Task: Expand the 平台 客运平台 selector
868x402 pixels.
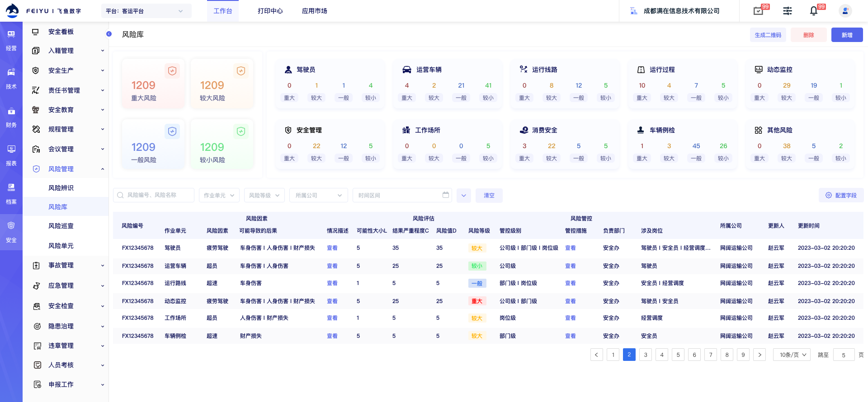Action: (146, 11)
